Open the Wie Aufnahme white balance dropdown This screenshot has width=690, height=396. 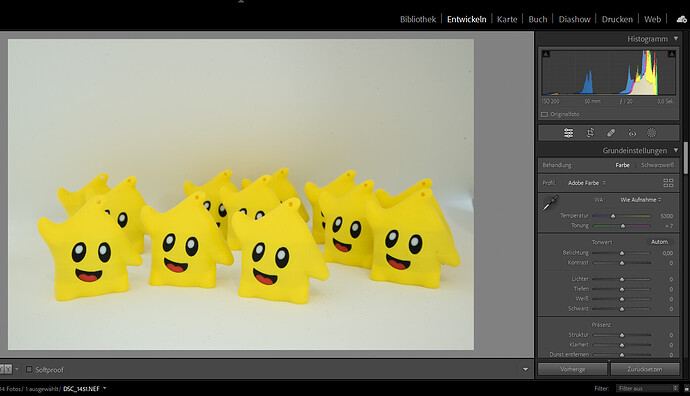coord(641,199)
